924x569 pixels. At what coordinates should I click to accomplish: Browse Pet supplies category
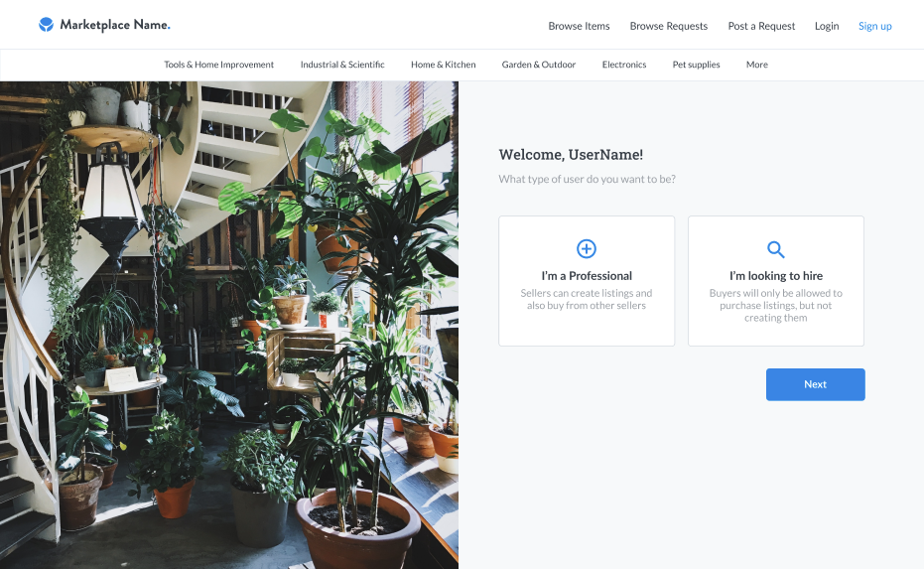696,65
